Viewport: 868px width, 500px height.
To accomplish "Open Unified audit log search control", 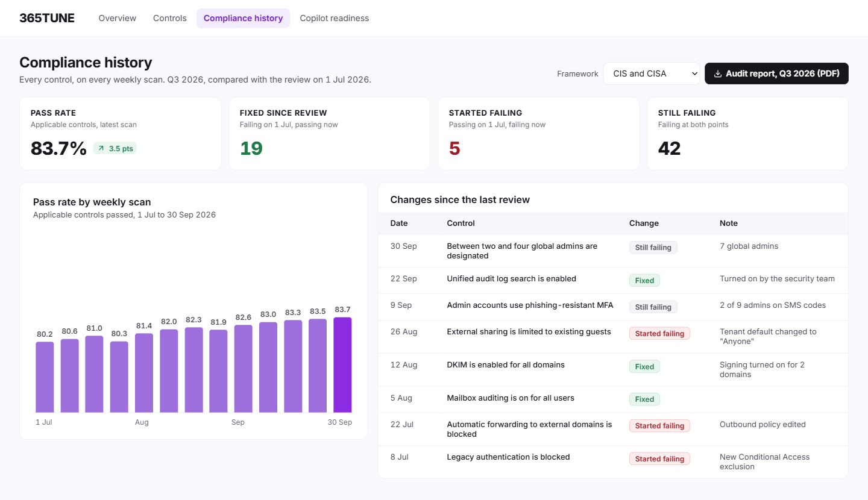I will point(512,278).
